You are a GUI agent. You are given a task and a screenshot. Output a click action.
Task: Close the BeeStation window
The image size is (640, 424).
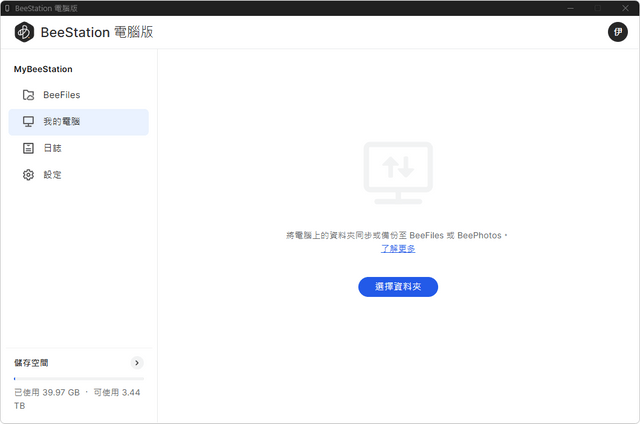[x=625, y=8]
